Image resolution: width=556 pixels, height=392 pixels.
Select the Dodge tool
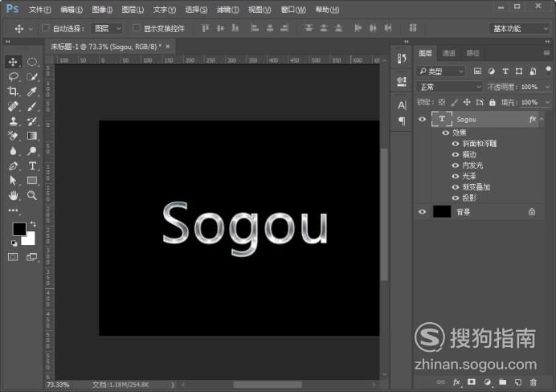pos(32,151)
